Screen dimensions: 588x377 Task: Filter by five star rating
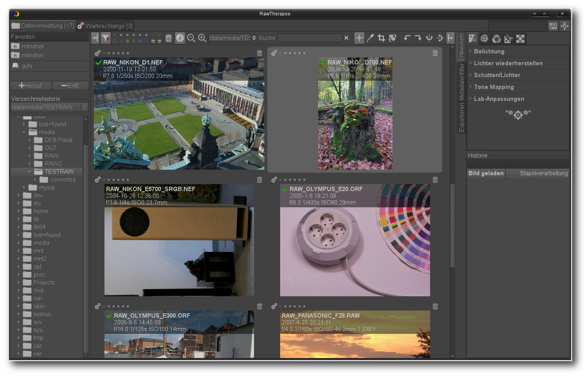coord(146,35)
